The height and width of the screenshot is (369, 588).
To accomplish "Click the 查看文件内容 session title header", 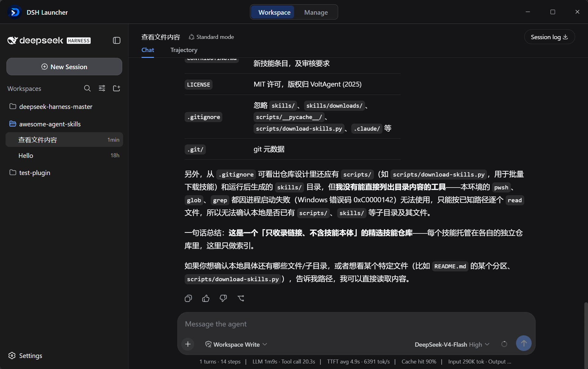I will point(160,37).
